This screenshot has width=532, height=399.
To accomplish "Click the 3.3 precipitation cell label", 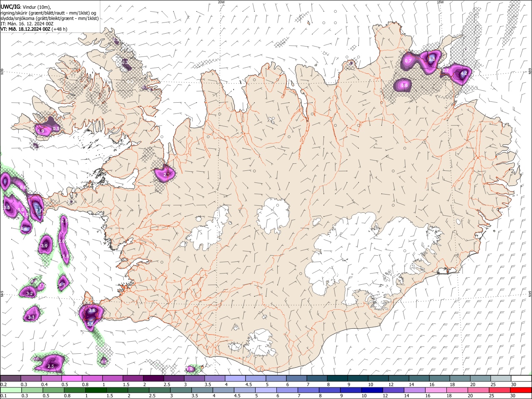I will 31,318.
